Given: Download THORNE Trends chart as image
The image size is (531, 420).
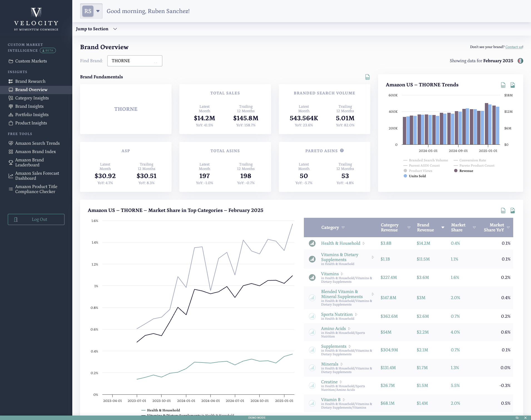Looking at the screenshot, I should point(512,85).
